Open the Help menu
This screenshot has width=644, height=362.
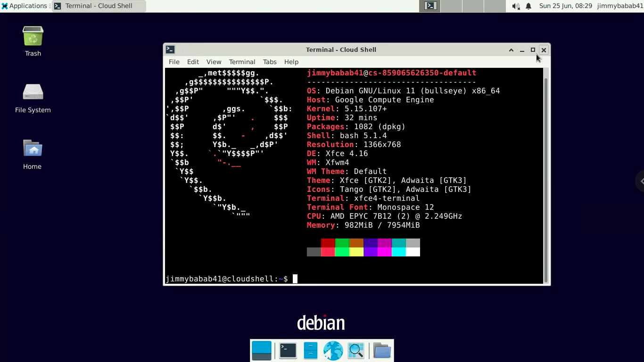[291, 62]
